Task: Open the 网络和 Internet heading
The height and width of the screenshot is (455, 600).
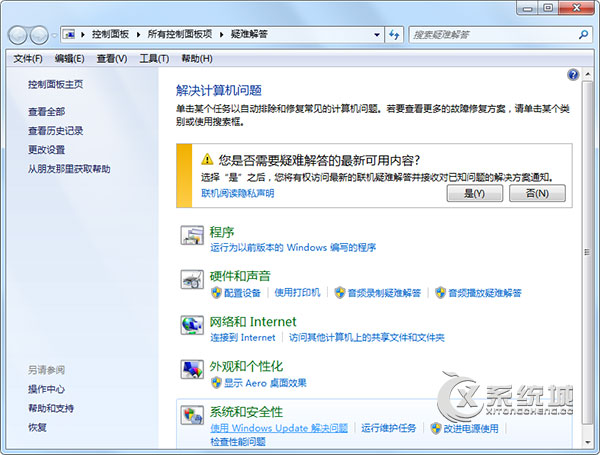Action: pyautogui.click(x=253, y=322)
